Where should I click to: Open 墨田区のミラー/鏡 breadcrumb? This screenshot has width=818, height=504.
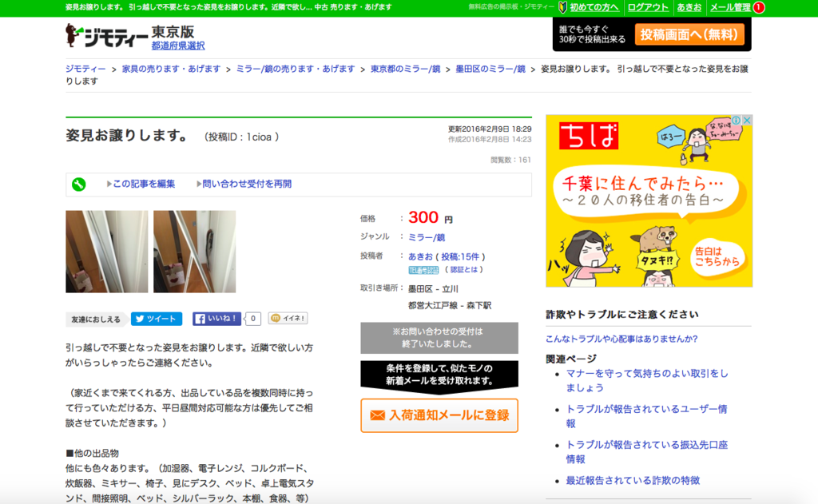[490, 69]
